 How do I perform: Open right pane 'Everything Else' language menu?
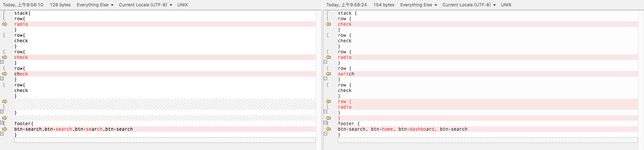point(418,5)
